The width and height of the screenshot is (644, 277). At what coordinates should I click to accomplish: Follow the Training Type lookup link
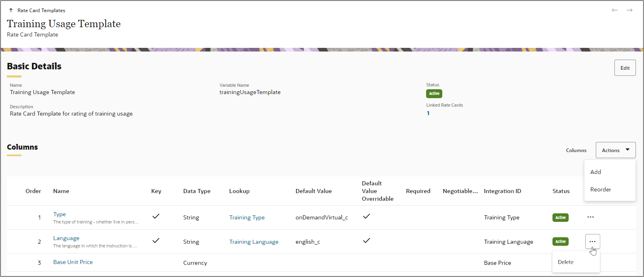(247, 217)
